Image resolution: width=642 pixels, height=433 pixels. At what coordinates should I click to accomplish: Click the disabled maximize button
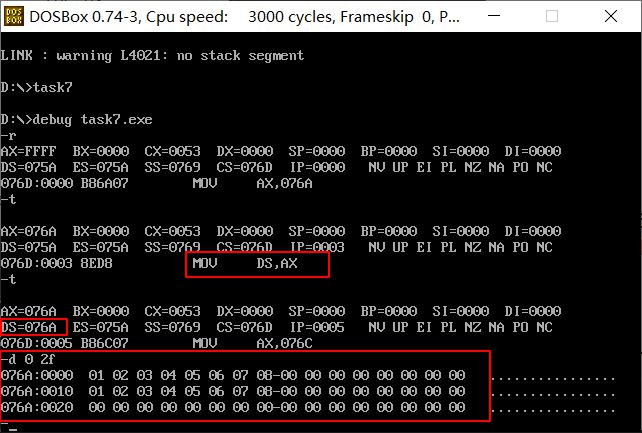(x=552, y=16)
